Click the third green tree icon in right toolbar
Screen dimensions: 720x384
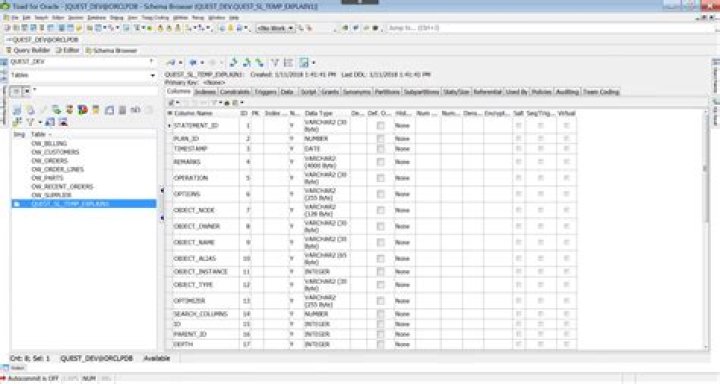click(x=260, y=62)
